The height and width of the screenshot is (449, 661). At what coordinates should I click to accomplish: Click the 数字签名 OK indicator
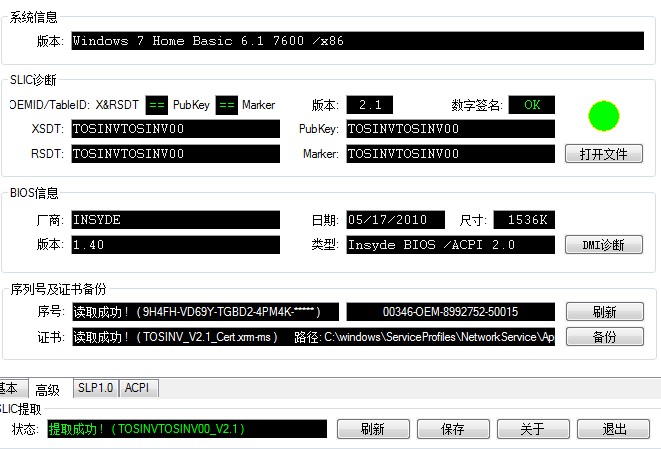[x=531, y=105]
